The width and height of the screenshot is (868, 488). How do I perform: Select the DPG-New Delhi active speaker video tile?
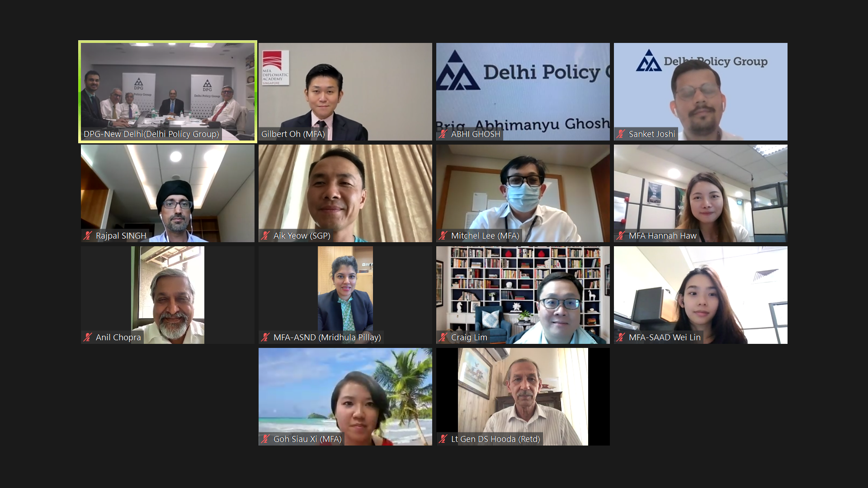coord(168,92)
